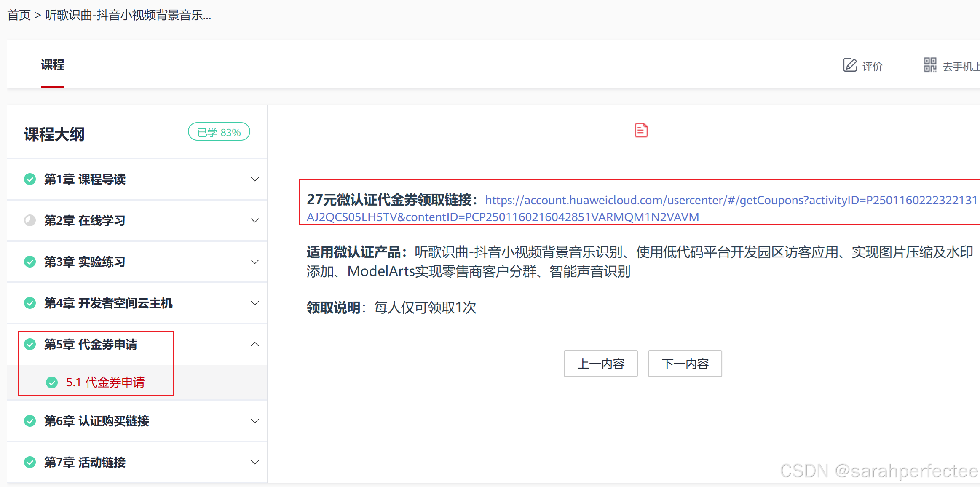The height and width of the screenshot is (487, 980).
Task: Click green checkmark beside 第3章 实验练习
Action: coord(30,262)
